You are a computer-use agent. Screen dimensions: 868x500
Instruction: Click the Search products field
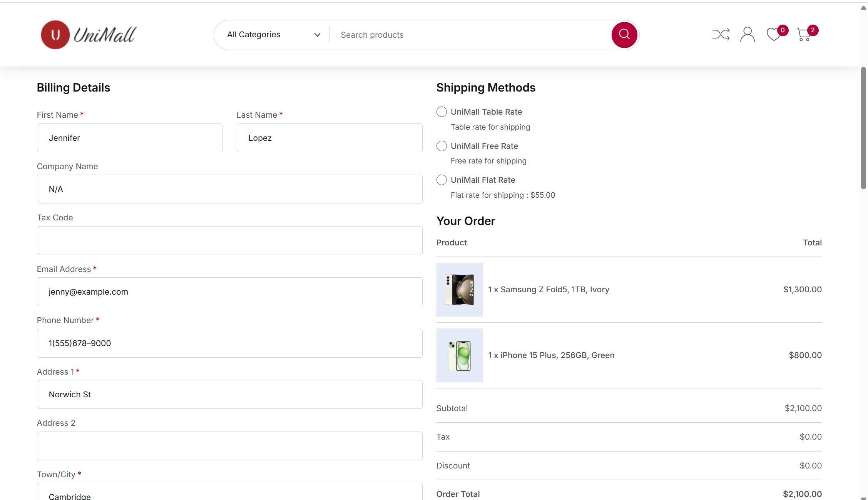tap(470, 35)
